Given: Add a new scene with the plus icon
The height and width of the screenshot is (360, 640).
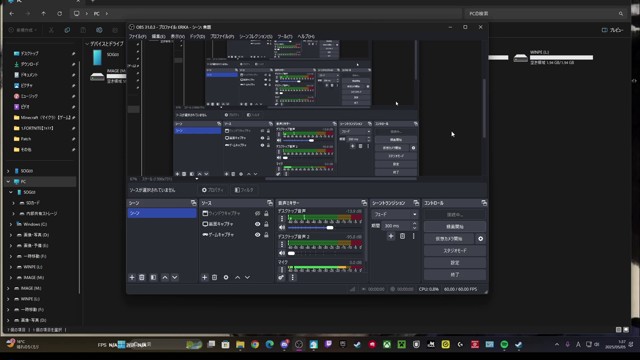Looking at the screenshot, I should tap(132, 278).
